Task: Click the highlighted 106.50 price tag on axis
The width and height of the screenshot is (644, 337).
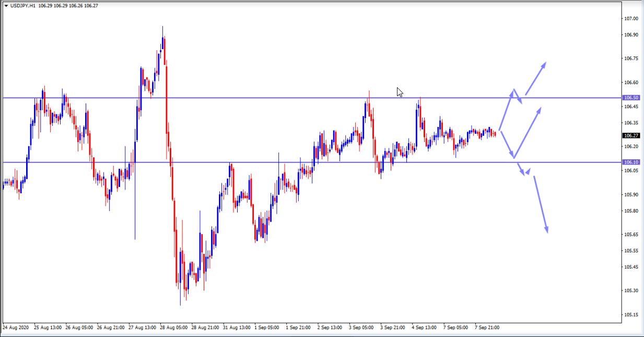Action: 631,98
